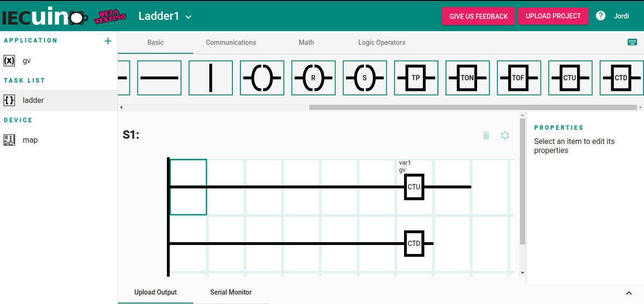Screen dimensions: 644x304
Task: Select the TOF timer block
Action: (x=519, y=78)
